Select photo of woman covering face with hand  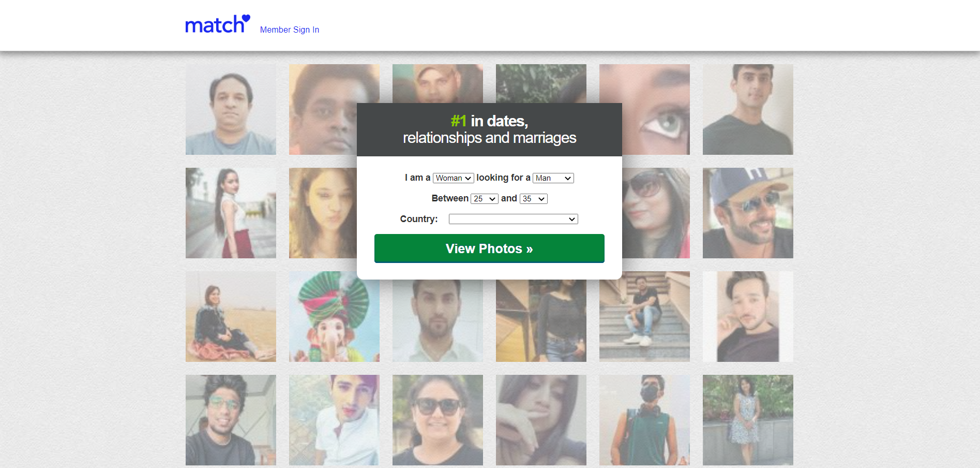click(x=541, y=420)
